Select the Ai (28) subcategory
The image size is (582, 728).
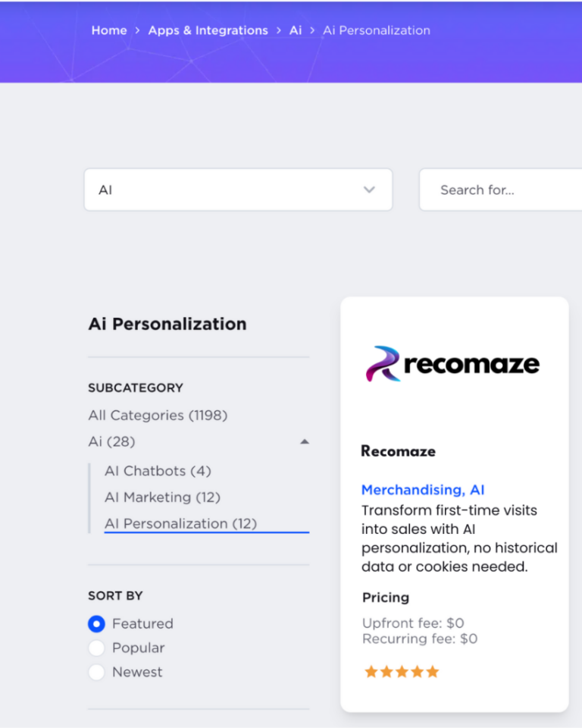111,441
